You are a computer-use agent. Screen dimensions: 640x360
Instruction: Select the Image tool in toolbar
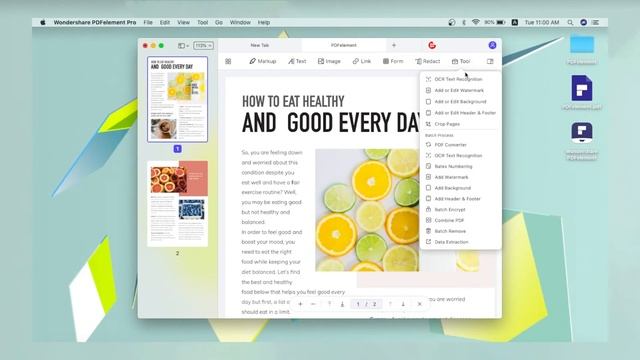(329, 61)
